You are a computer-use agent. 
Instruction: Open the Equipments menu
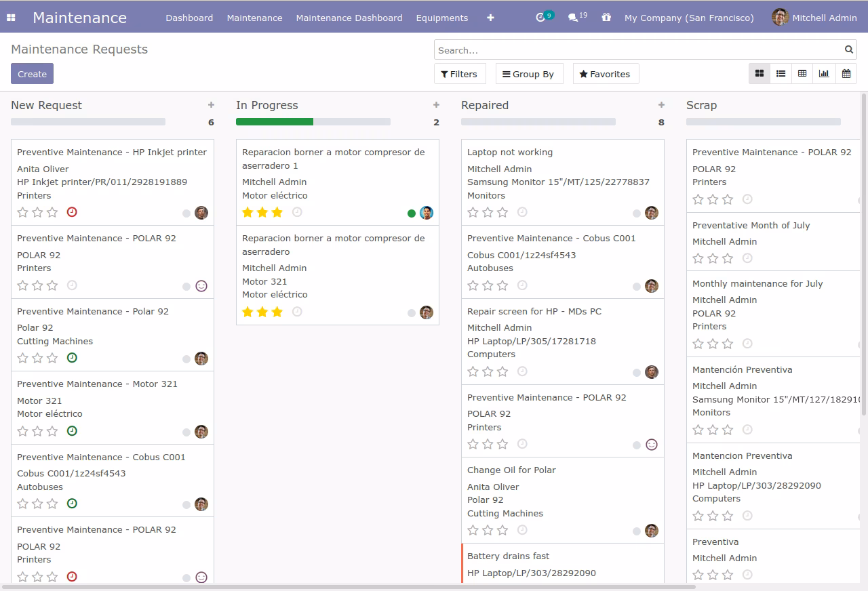[442, 18]
